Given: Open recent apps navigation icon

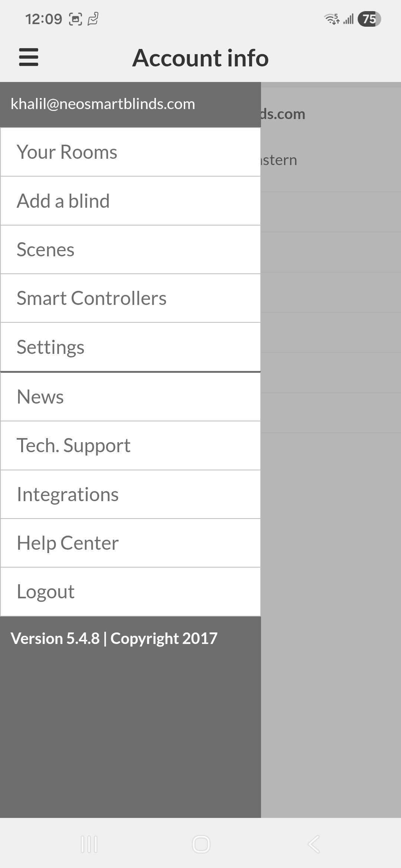Looking at the screenshot, I should click(x=89, y=844).
